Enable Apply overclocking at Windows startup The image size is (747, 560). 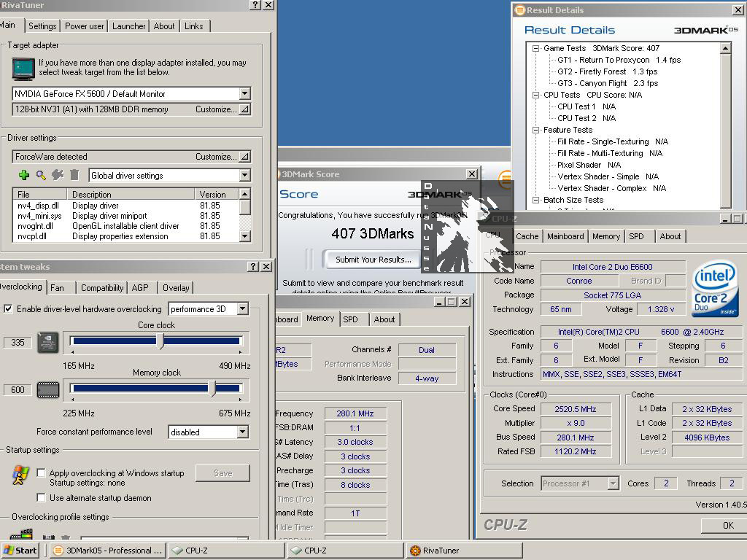click(x=41, y=472)
